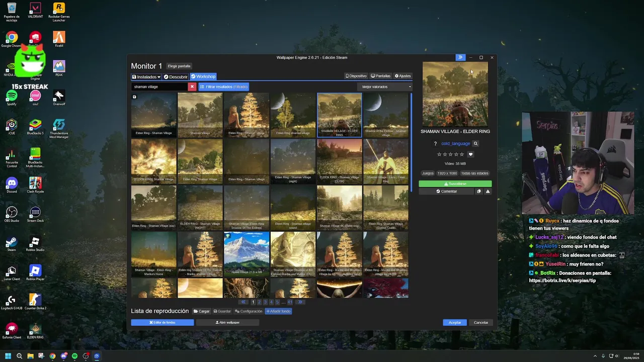The width and height of the screenshot is (644, 362).
Task: Switch to the Descubrir tab
Action: [176, 77]
